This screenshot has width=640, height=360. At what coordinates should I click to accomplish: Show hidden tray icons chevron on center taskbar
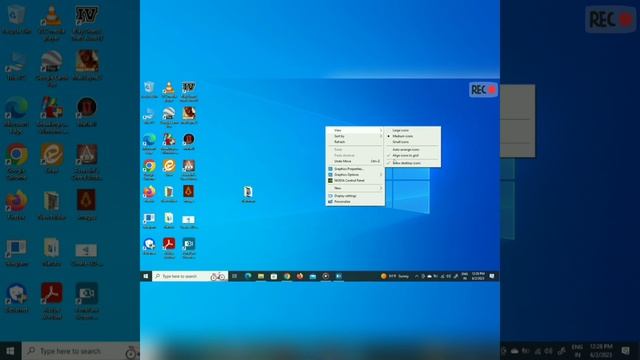(x=416, y=276)
